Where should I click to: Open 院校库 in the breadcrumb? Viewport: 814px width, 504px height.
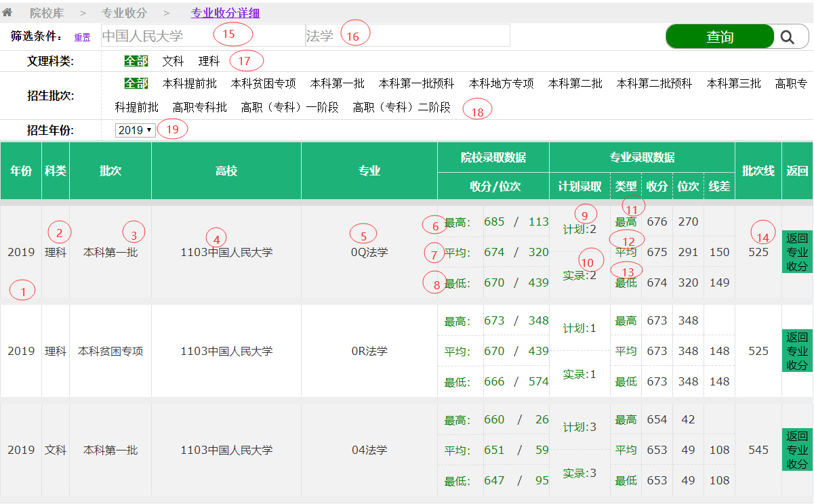(x=48, y=13)
